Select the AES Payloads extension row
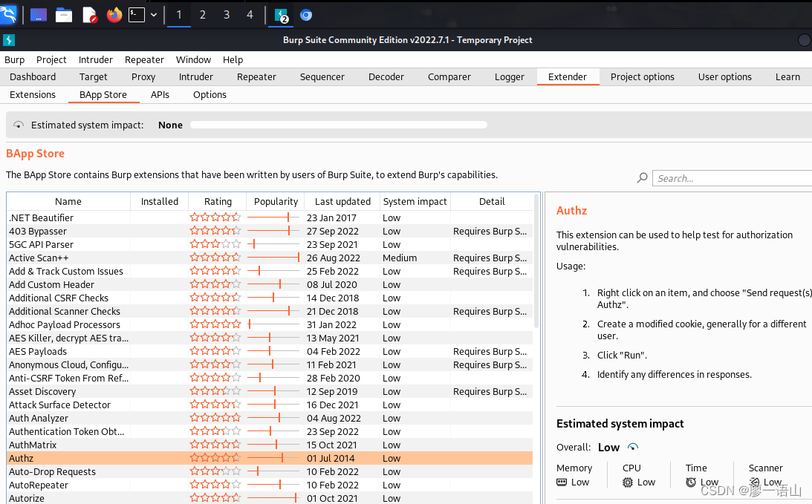 point(270,351)
